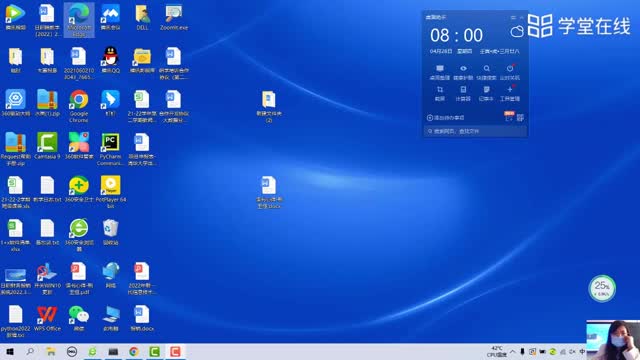Click the floating 25% memory accelerator ball
This screenshot has height=360, width=640.
pos(602,289)
